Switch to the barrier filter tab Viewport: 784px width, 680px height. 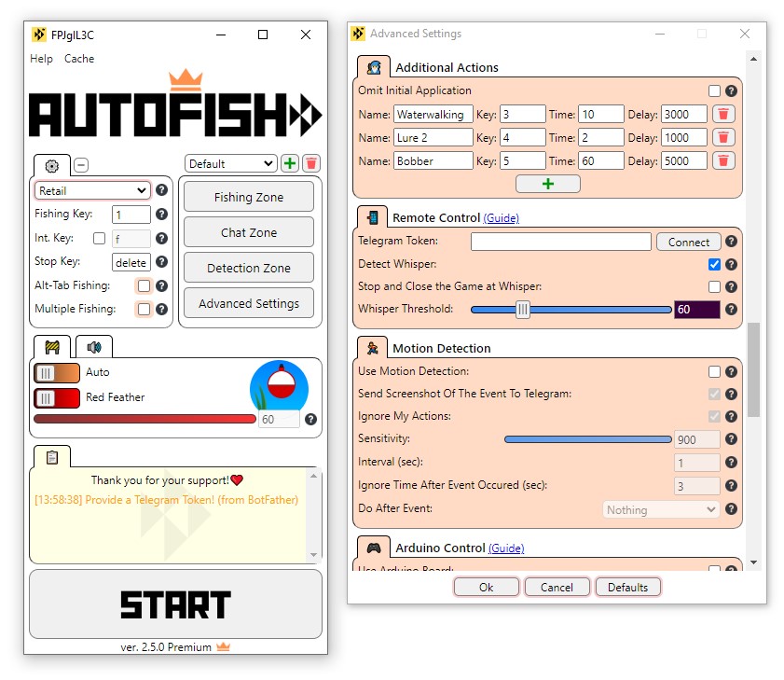pyautogui.click(x=52, y=347)
